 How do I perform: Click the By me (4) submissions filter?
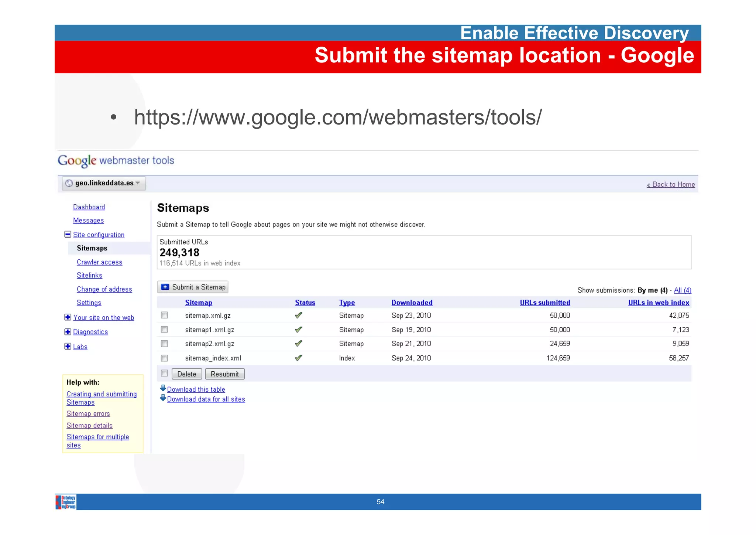point(653,290)
